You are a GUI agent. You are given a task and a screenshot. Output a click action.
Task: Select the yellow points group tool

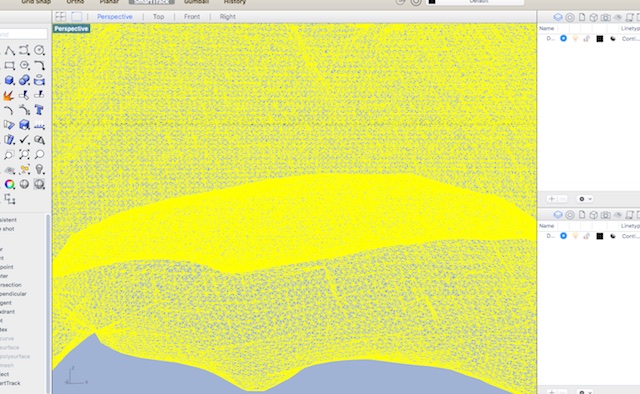tap(24, 169)
